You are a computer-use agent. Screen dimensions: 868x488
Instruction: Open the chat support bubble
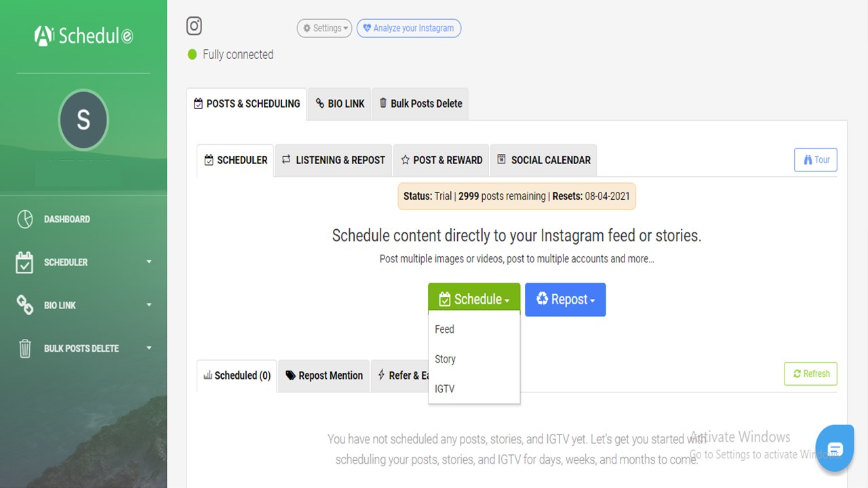(x=835, y=448)
